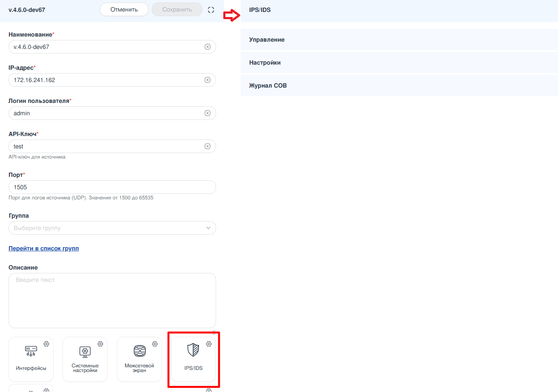Viewport: 558px width, 392px height.
Task: Clear the Наименование field with its X icon
Action: [x=208, y=47]
